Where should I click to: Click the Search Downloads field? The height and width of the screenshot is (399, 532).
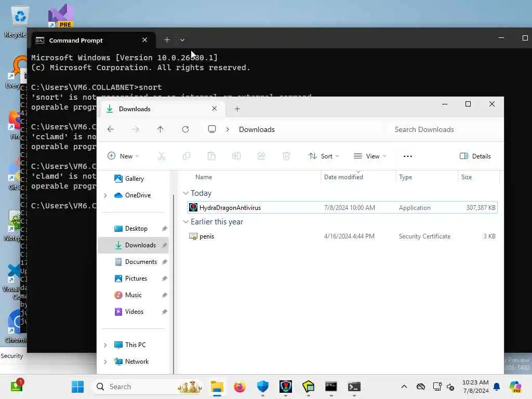coord(445,129)
